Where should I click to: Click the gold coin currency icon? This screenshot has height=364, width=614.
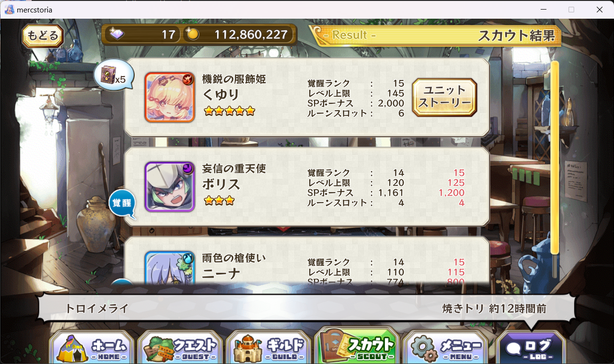point(192,34)
